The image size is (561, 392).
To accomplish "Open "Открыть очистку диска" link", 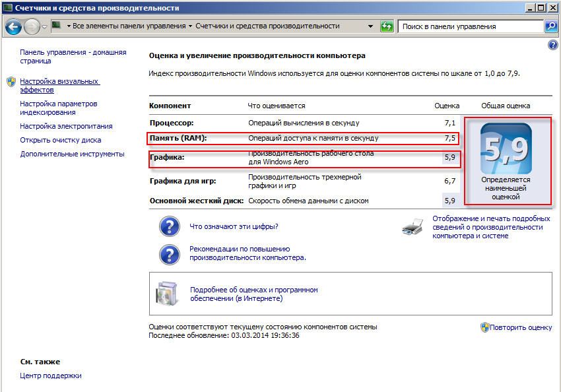I will 60,140.
